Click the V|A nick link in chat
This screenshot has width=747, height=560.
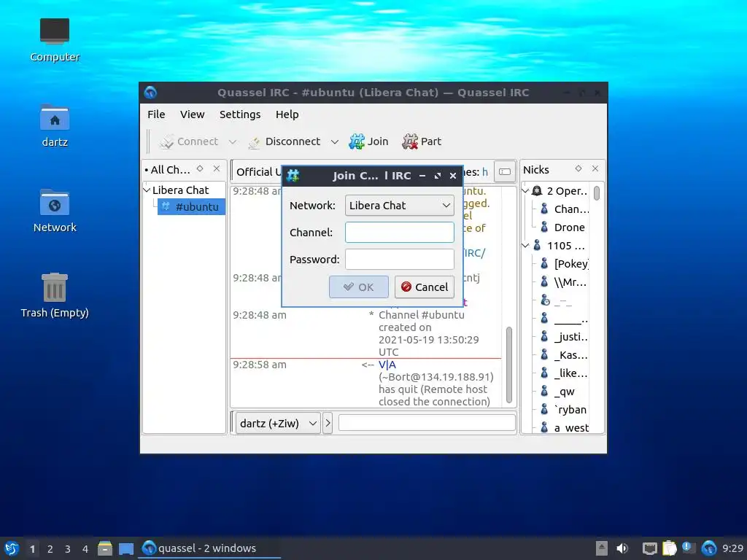387,365
